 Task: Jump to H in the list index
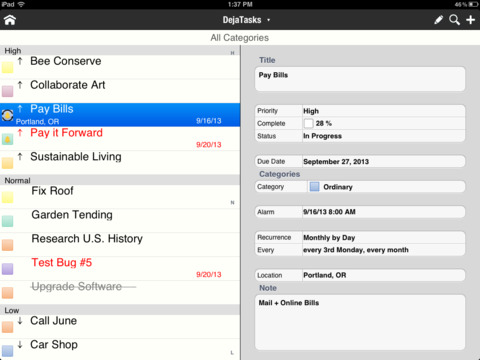232,53
